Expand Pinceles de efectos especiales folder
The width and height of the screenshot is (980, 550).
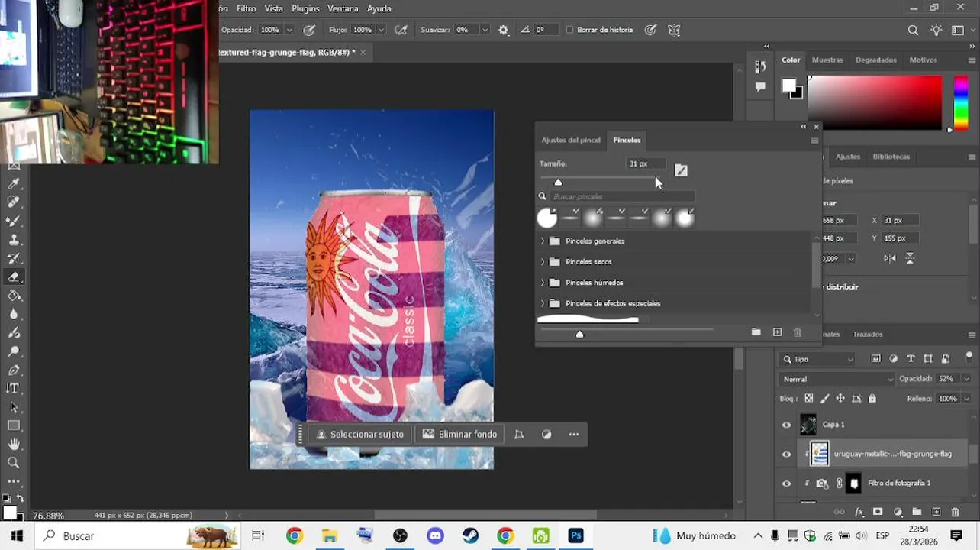point(543,303)
